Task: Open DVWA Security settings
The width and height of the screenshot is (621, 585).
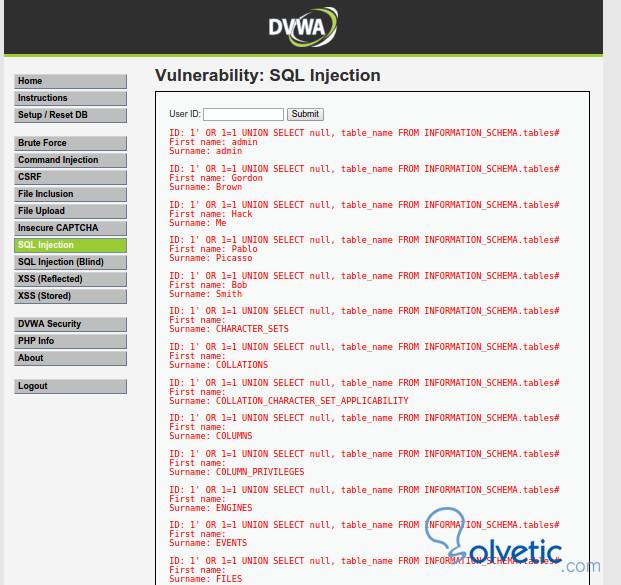Action: (70, 324)
